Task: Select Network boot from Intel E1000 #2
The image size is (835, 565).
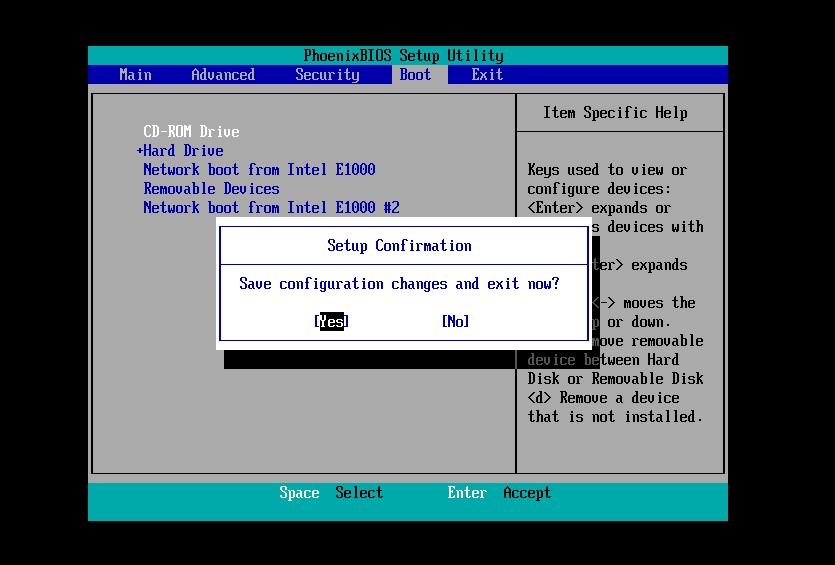Action: tap(272, 207)
